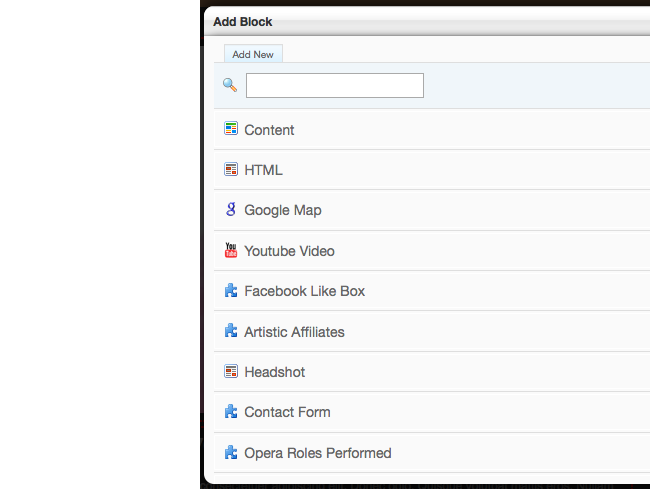The height and width of the screenshot is (489, 650).
Task: Click the Artistic Affiliates puzzle icon
Action: click(x=231, y=331)
